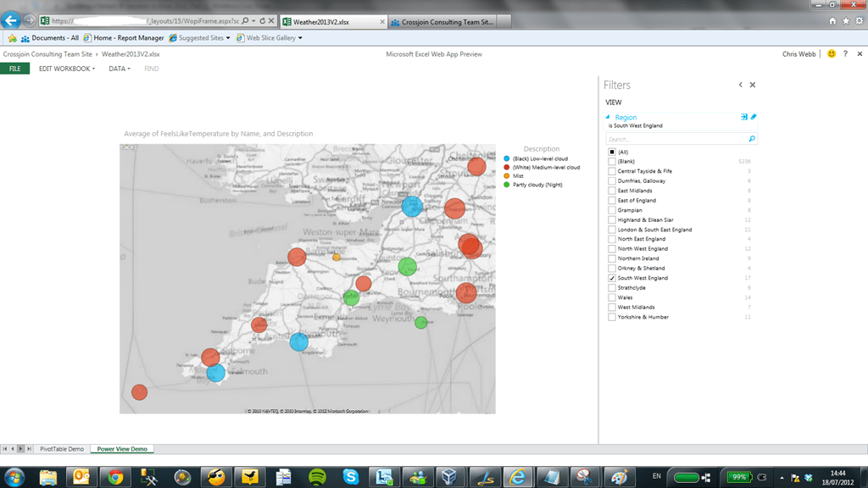Check East of England region

click(x=612, y=200)
